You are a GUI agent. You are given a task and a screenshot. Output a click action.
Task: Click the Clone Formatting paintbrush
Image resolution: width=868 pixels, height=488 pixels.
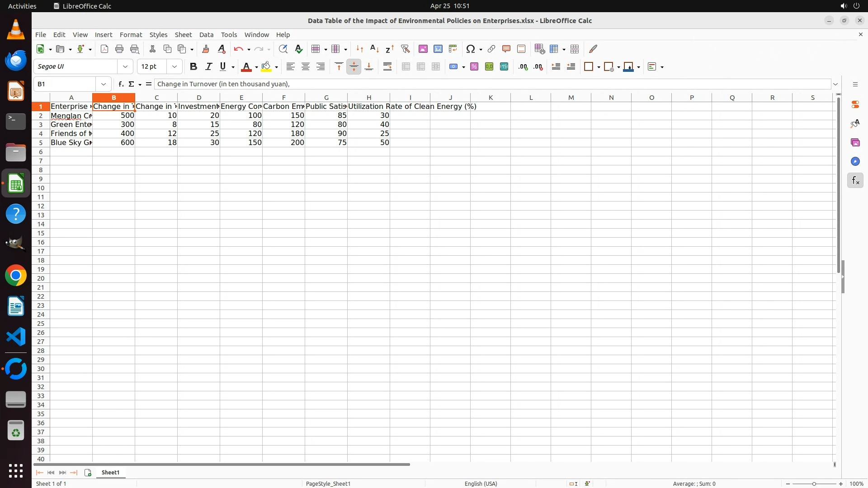pos(206,49)
